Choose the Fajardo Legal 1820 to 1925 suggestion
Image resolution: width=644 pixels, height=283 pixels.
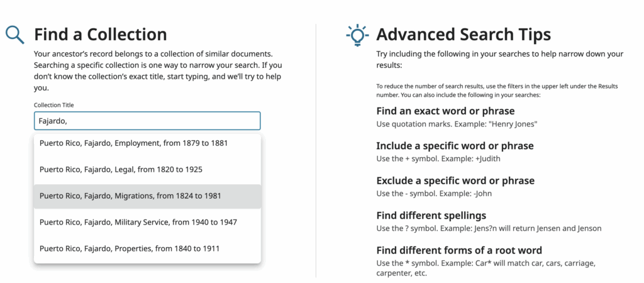(x=121, y=169)
